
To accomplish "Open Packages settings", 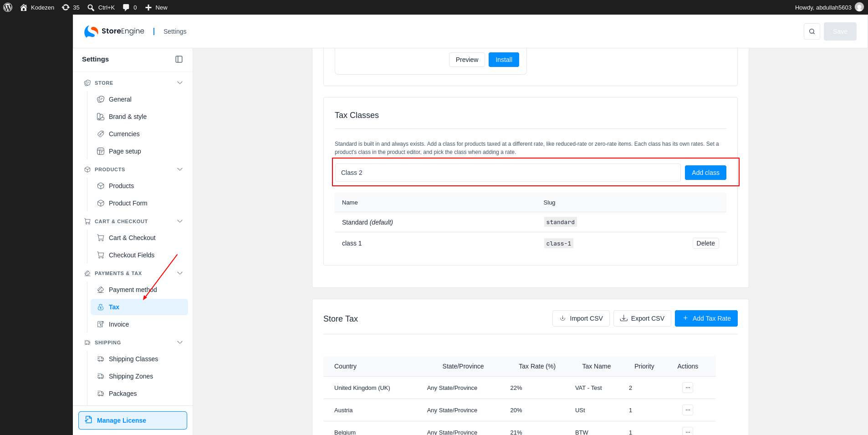I will click(139, 394).
